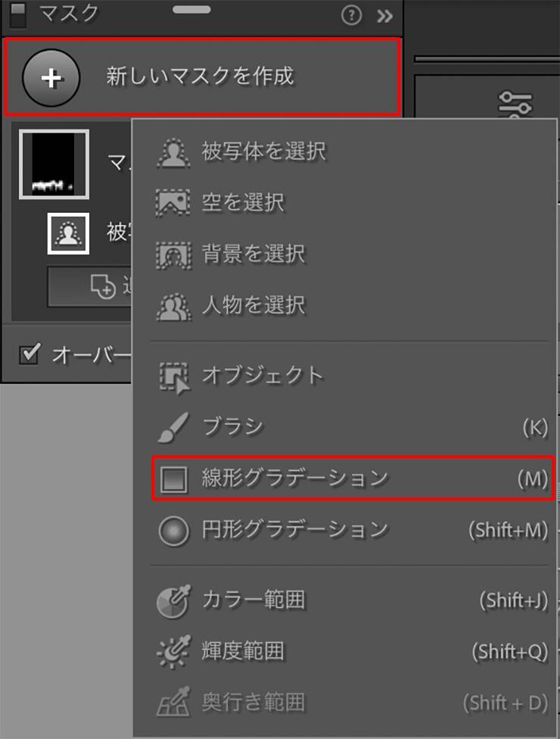Select the オブジェクト selection tool icon
560x739 pixels.
173,376
